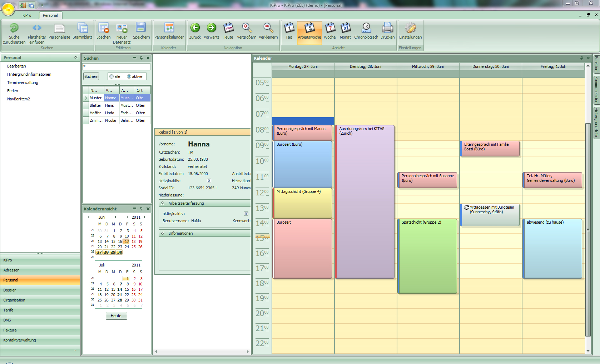Print calendar with the Drucken icon
The width and height of the screenshot is (600, 364).
387,28
